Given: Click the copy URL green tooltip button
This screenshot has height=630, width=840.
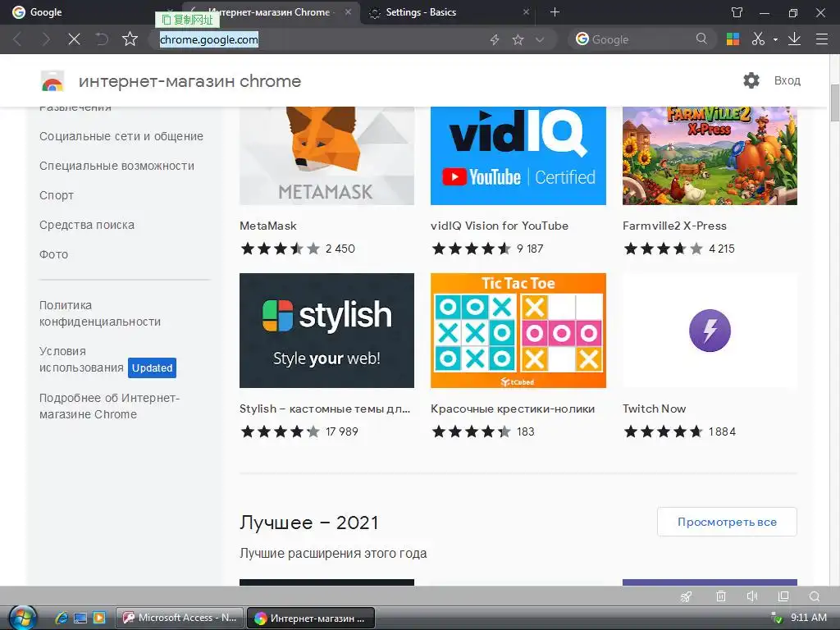Looking at the screenshot, I should [x=187, y=20].
